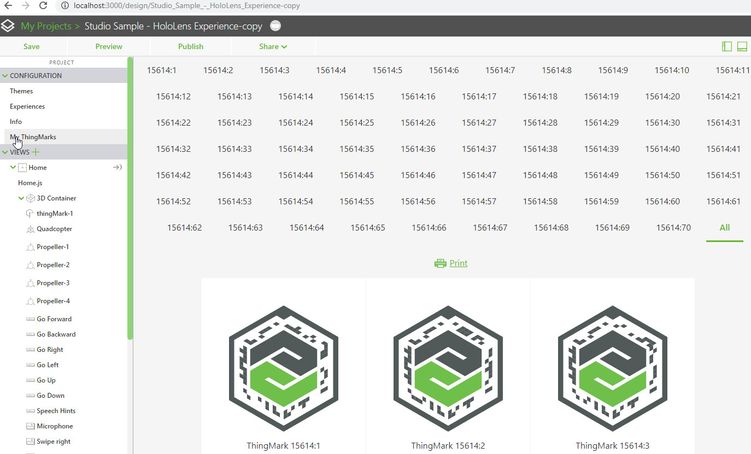751x454 pixels.
Task: Toggle the left panel layout icon
Action: click(727, 46)
